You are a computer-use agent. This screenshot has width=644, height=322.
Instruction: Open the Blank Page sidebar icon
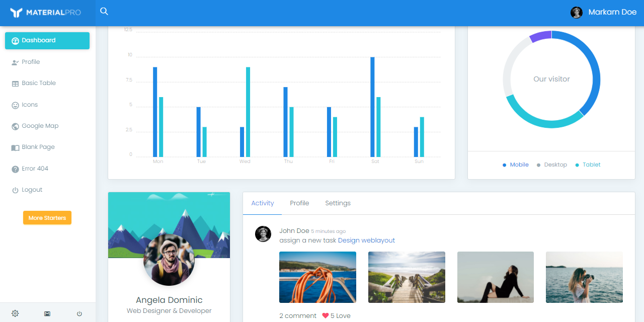point(15,147)
